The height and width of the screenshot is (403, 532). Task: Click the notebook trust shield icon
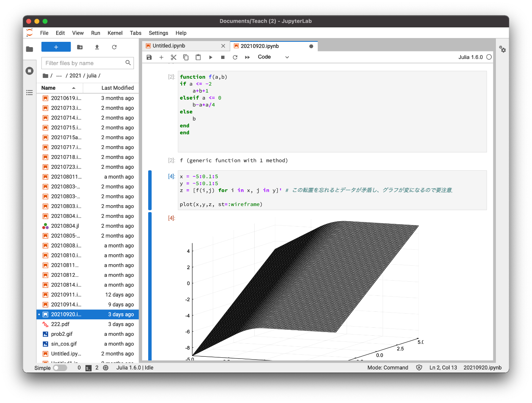419,368
